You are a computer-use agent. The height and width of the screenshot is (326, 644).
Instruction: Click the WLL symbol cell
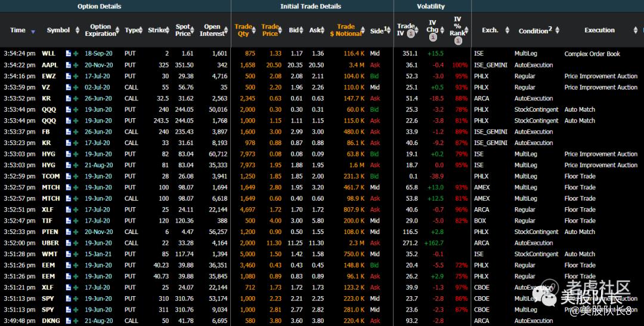tap(48, 54)
